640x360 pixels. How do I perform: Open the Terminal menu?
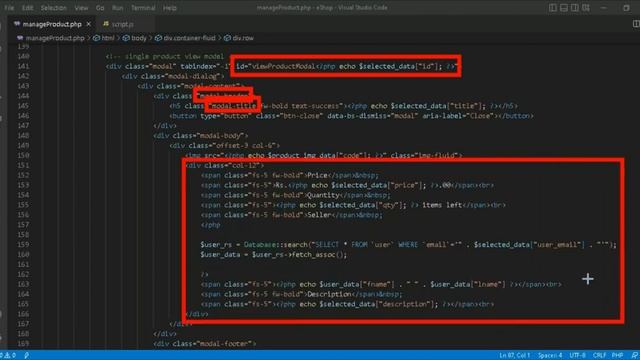[x=143, y=8]
